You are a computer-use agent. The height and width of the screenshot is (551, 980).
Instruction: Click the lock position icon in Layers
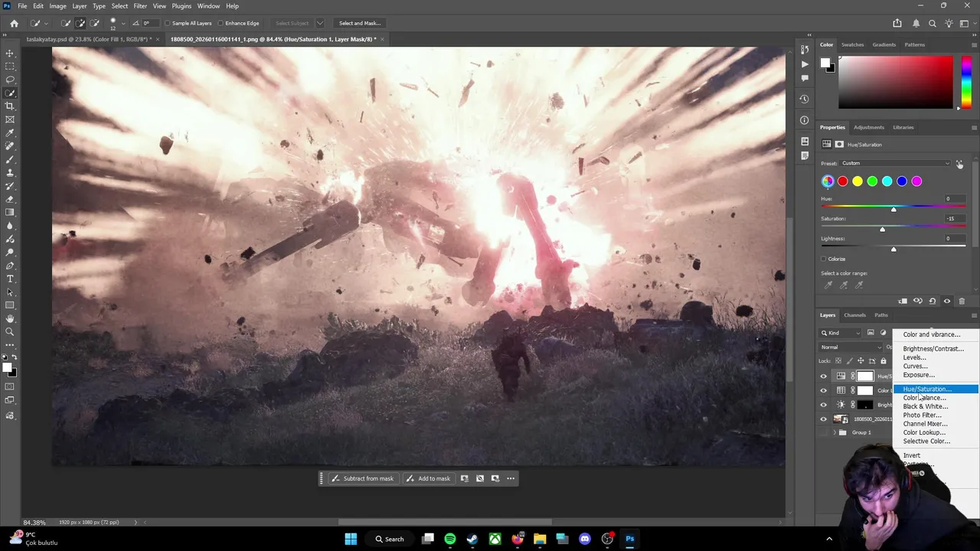tap(861, 360)
